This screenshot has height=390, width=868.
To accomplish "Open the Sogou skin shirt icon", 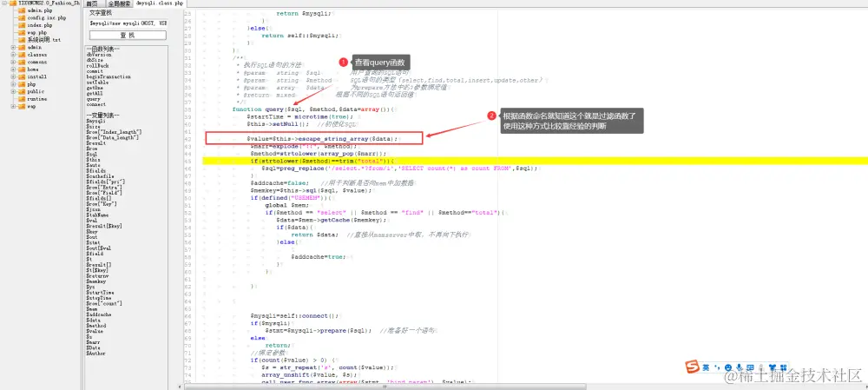I will [773, 367].
